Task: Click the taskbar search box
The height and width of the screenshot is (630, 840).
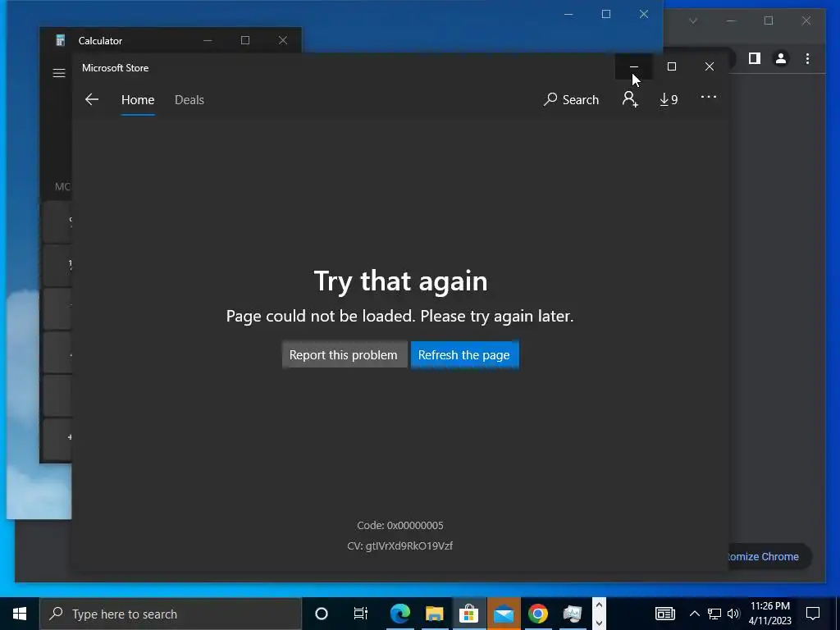Action: 171,614
